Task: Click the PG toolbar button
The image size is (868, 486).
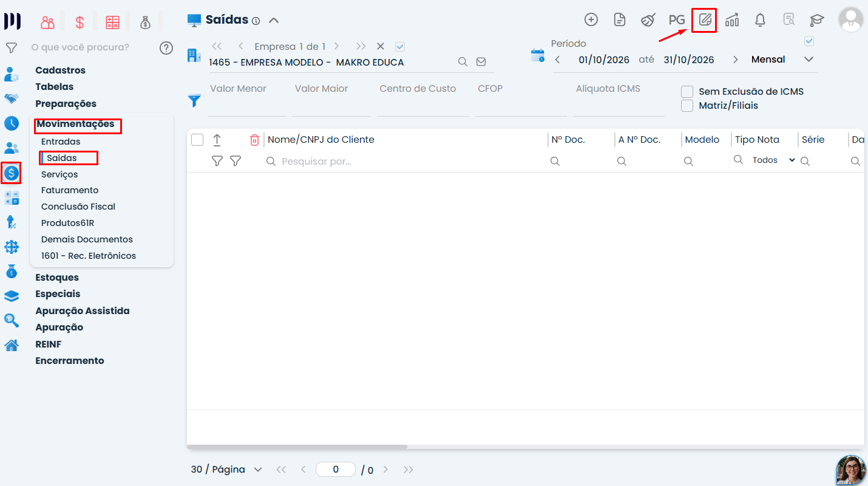Action: coord(677,19)
